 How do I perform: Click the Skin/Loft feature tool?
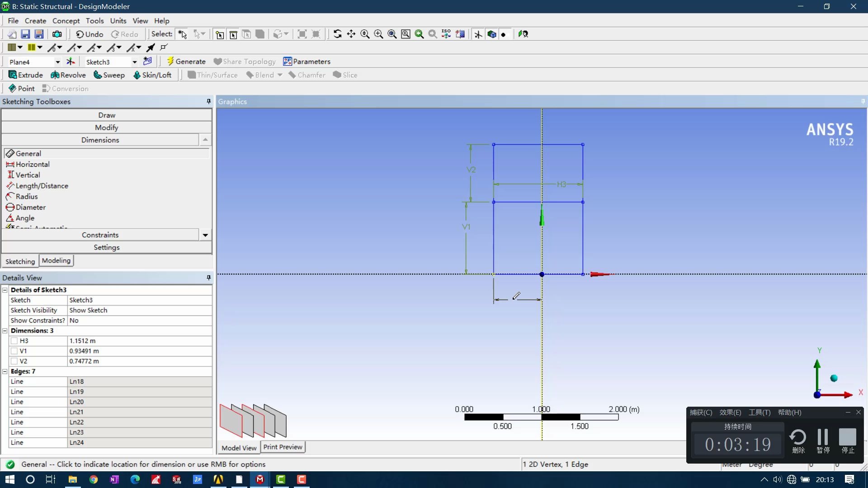152,75
